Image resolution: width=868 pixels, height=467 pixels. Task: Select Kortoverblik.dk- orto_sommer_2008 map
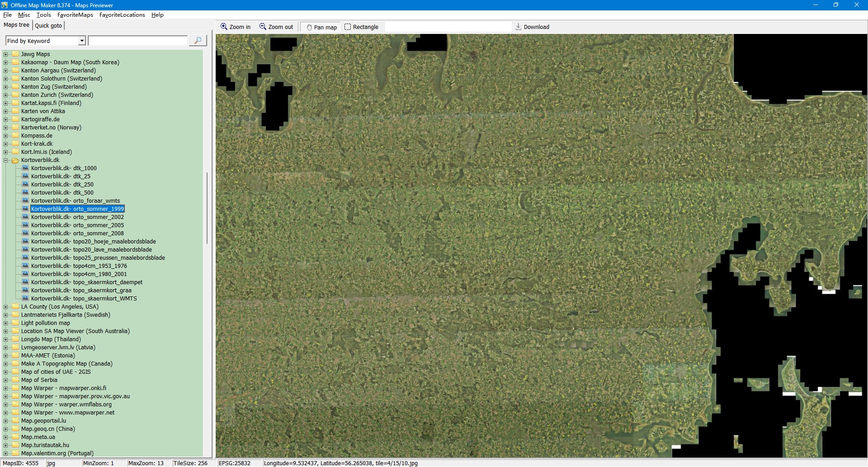coord(77,233)
